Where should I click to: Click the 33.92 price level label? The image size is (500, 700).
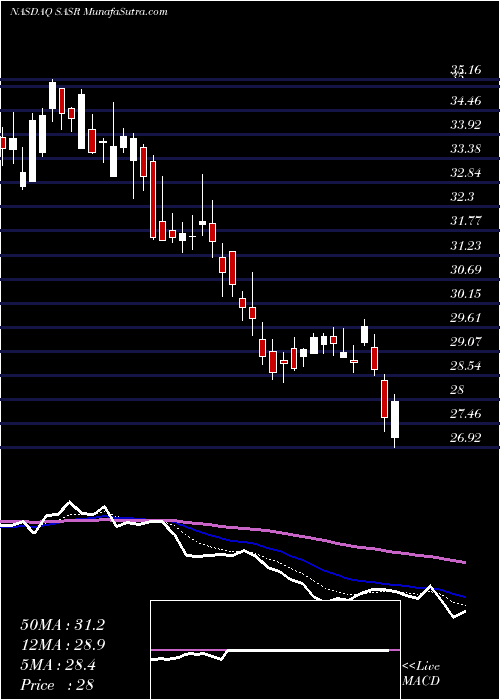(x=466, y=125)
